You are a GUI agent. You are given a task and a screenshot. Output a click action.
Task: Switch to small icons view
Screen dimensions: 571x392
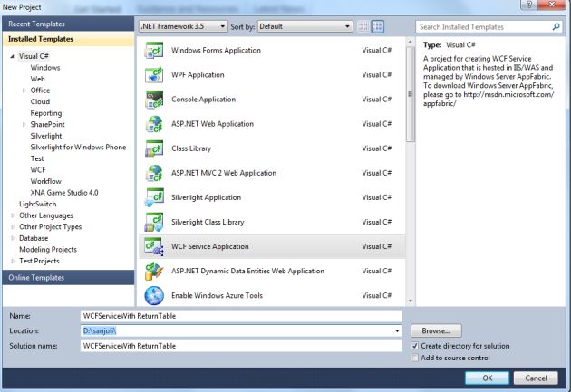coord(363,26)
